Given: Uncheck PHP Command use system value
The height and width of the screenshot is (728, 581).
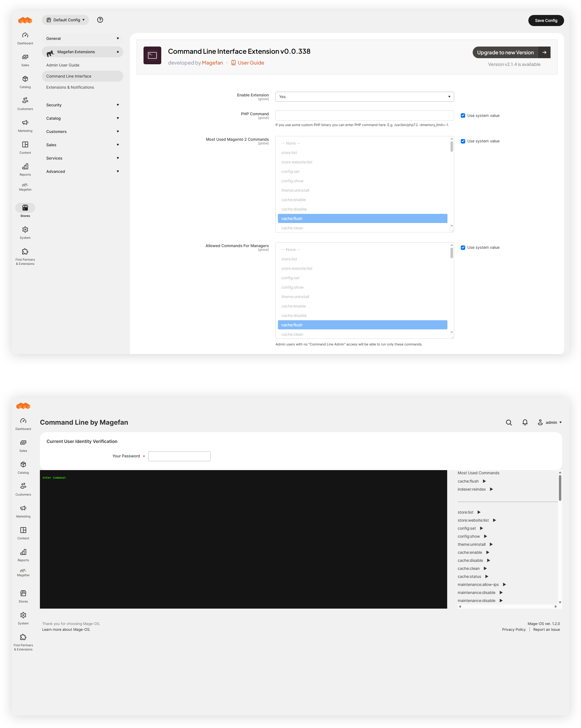Looking at the screenshot, I should 463,116.
